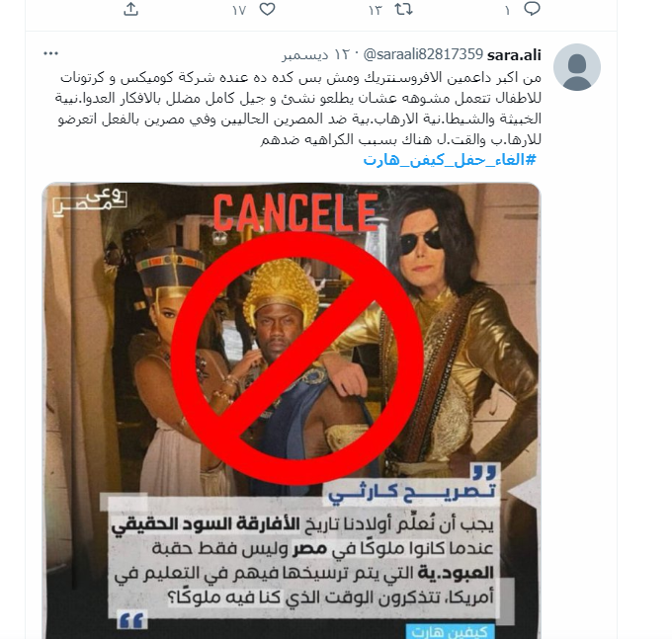
Task: Click the red CANCELE text in image
Action: (295, 212)
